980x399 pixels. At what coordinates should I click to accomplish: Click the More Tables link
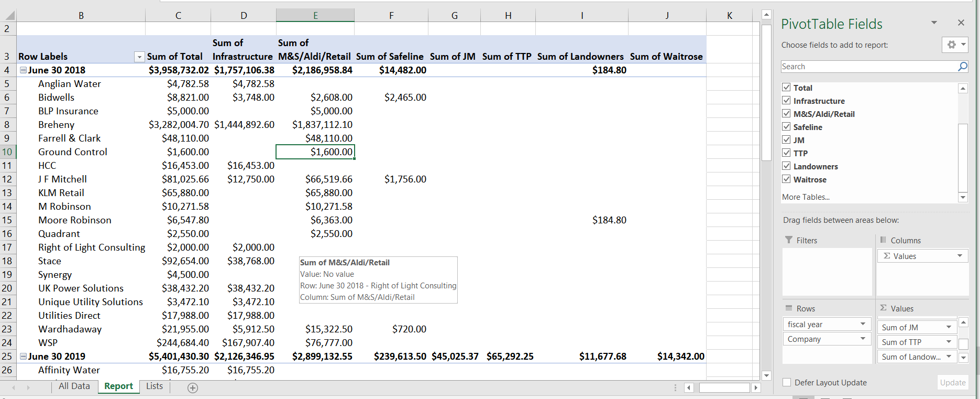[806, 197]
